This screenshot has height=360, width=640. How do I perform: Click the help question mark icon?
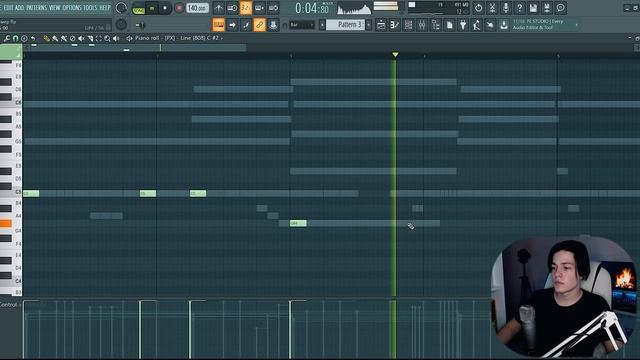click(x=520, y=8)
